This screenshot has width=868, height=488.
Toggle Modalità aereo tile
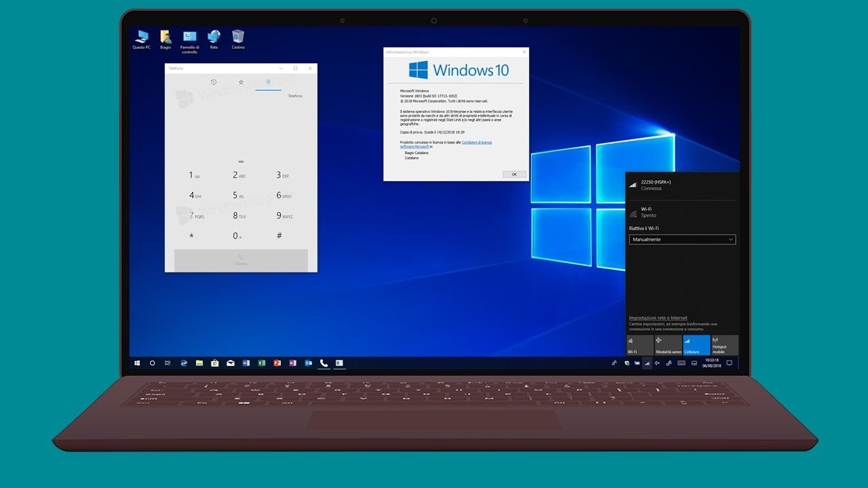point(668,345)
